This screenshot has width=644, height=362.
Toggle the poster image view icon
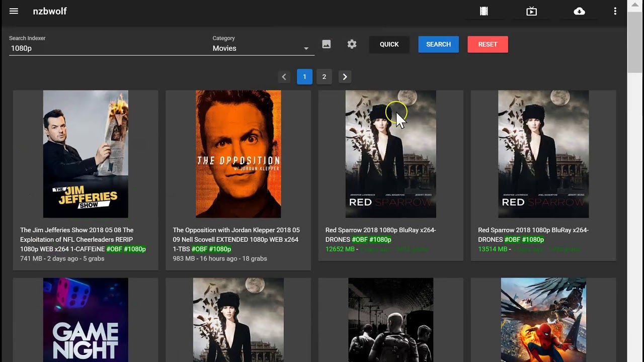pyautogui.click(x=327, y=44)
